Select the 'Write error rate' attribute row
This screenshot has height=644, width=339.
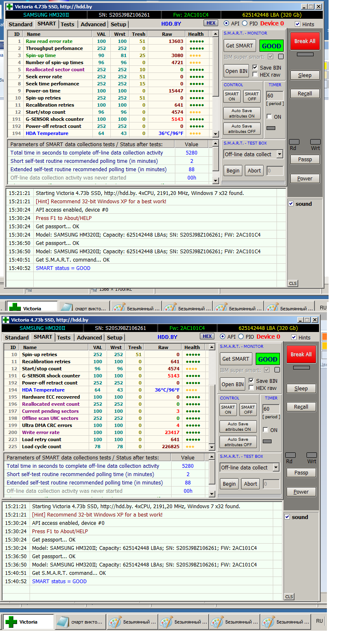(106, 432)
